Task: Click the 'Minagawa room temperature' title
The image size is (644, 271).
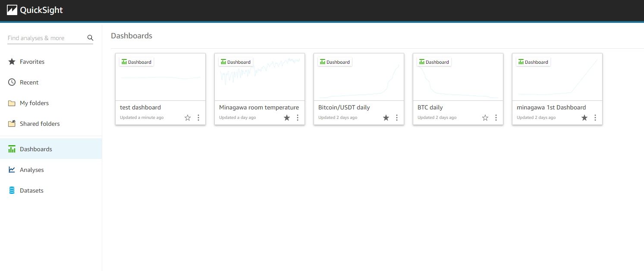Action: (259, 107)
